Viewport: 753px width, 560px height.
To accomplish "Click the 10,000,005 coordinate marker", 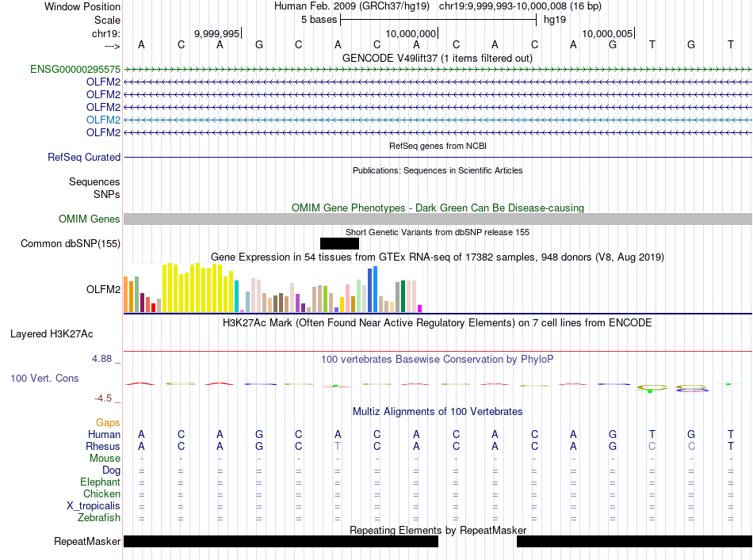I will click(x=607, y=33).
